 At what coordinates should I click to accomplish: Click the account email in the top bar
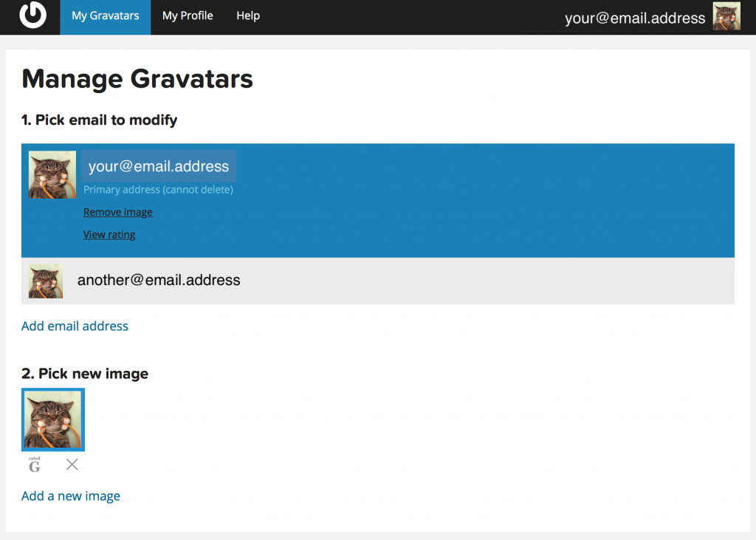coord(634,18)
